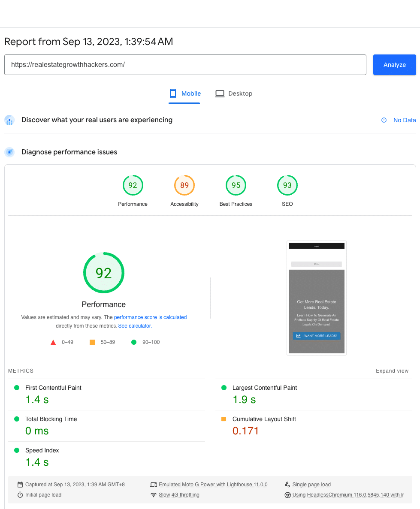This screenshot has width=420, height=509.
Task: Jump to the Best Practices score gauge
Action: [236, 186]
